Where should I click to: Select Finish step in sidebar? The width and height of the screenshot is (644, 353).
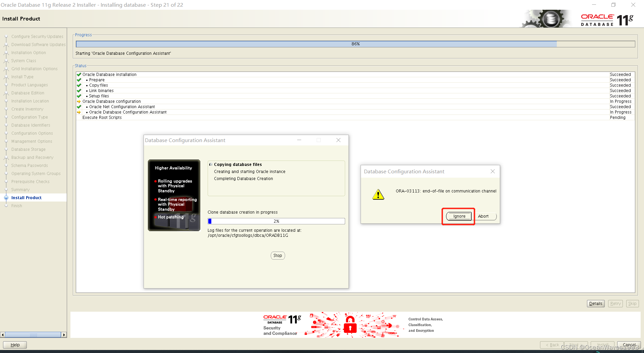coord(17,206)
